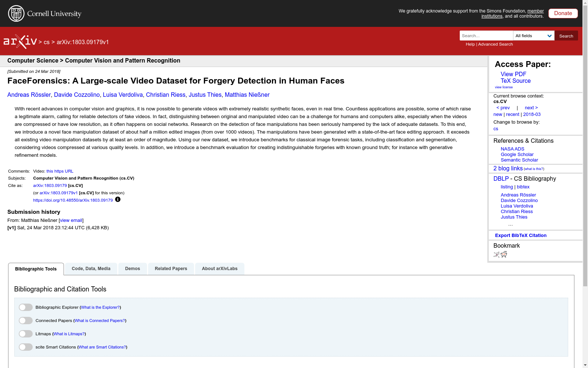Enable scite Smart Citations toggle

26,347
